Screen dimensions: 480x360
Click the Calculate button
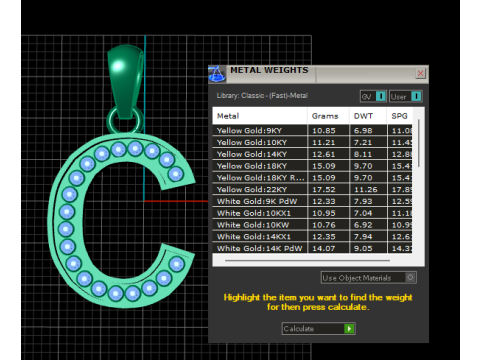click(x=318, y=329)
